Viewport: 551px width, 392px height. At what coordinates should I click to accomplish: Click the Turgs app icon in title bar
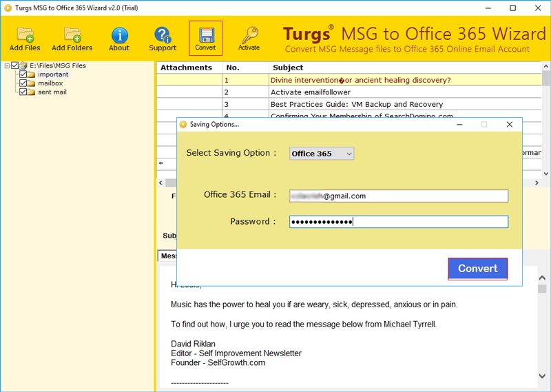point(8,8)
